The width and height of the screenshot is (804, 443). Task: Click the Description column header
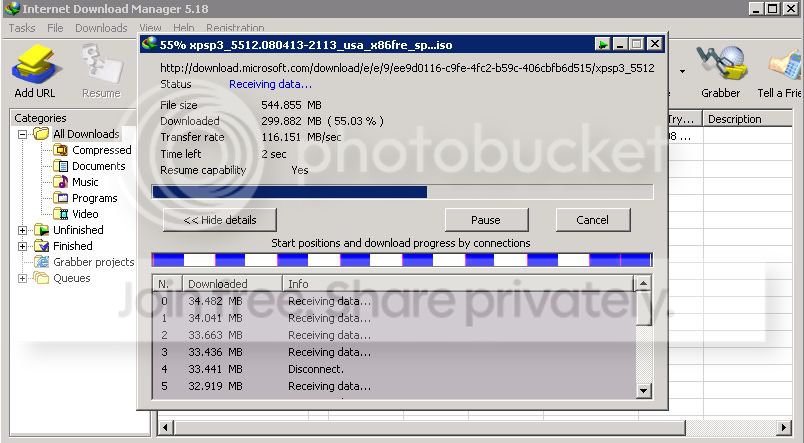pyautogui.click(x=747, y=119)
